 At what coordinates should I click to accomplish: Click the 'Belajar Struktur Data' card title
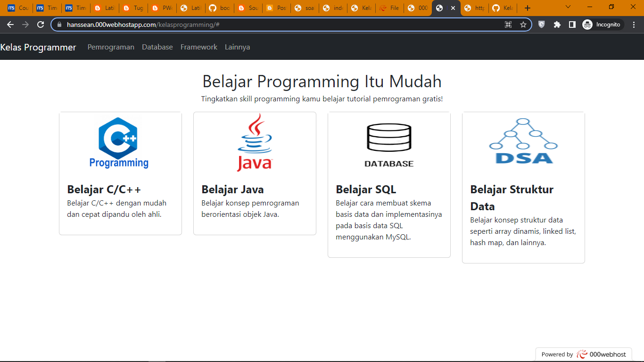tap(512, 198)
